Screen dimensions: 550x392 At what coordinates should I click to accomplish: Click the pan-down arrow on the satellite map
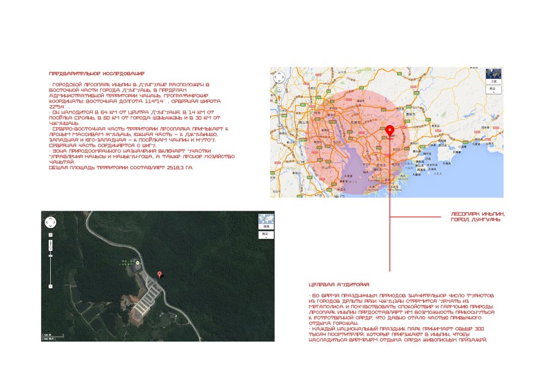point(51,226)
